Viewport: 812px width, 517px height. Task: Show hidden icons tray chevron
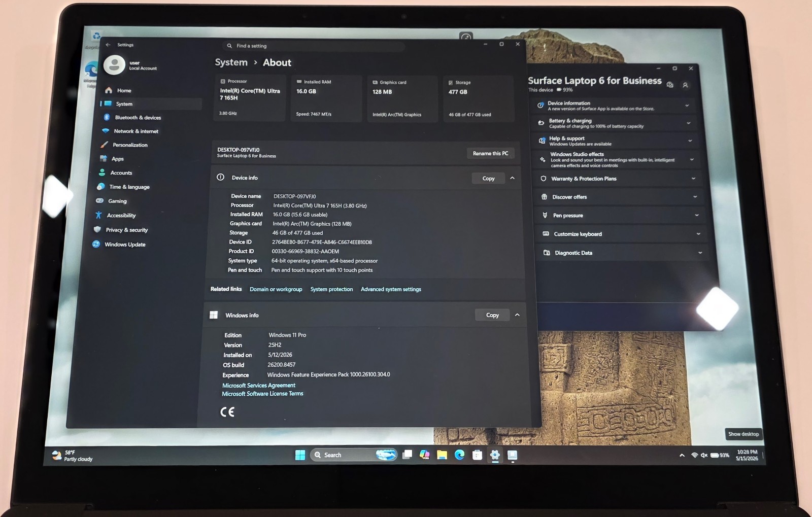[x=682, y=455]
